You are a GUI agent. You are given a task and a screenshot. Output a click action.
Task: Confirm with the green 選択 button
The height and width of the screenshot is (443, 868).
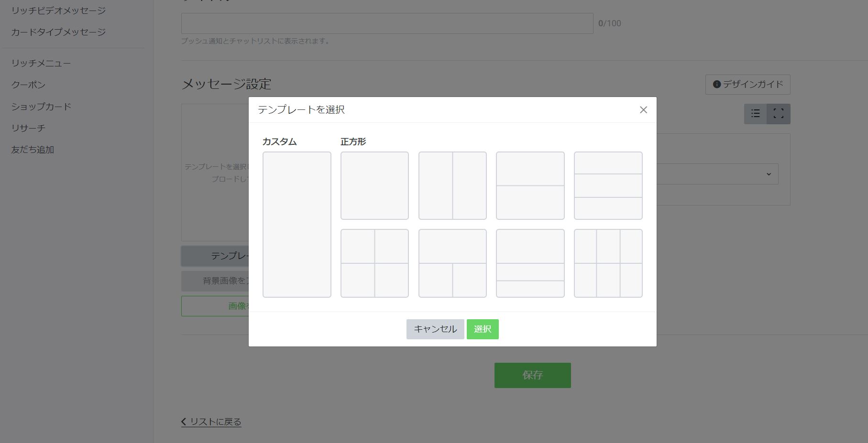[x=483, y=329]
